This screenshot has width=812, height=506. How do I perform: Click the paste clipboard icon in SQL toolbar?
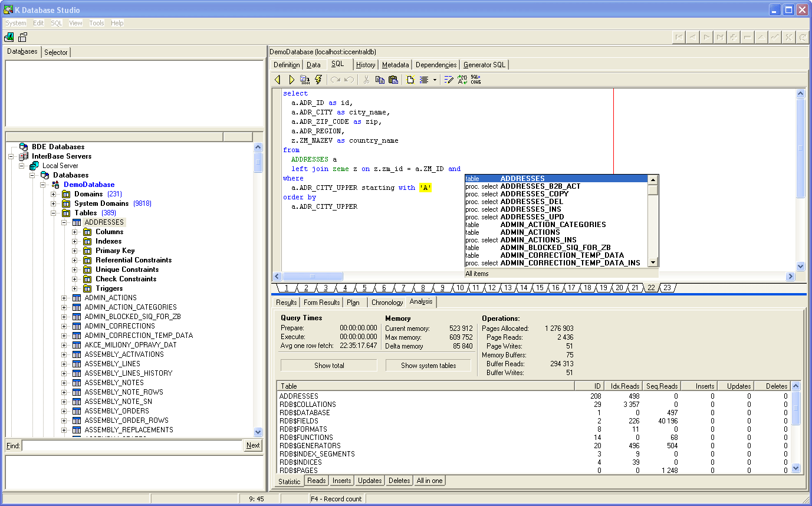[393, 80]
